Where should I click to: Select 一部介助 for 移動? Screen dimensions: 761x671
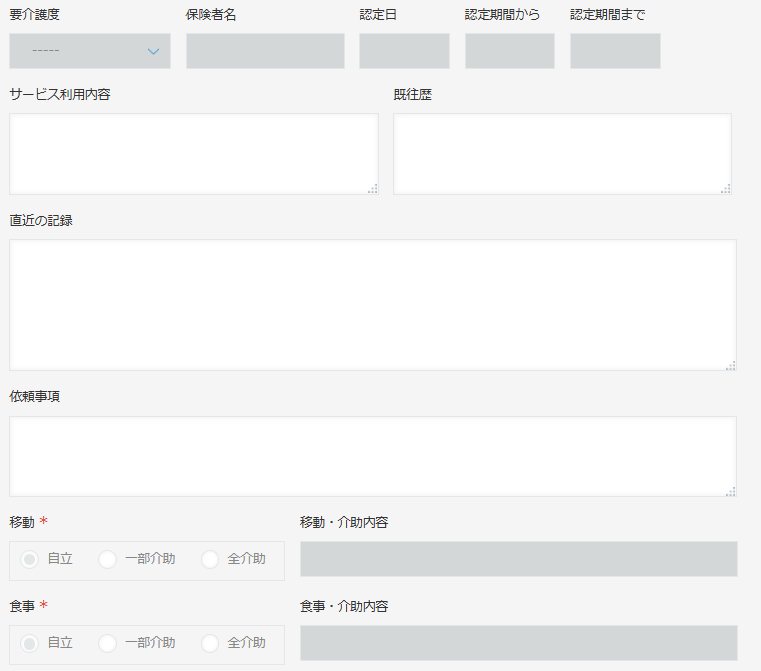[x=108, y=559]
